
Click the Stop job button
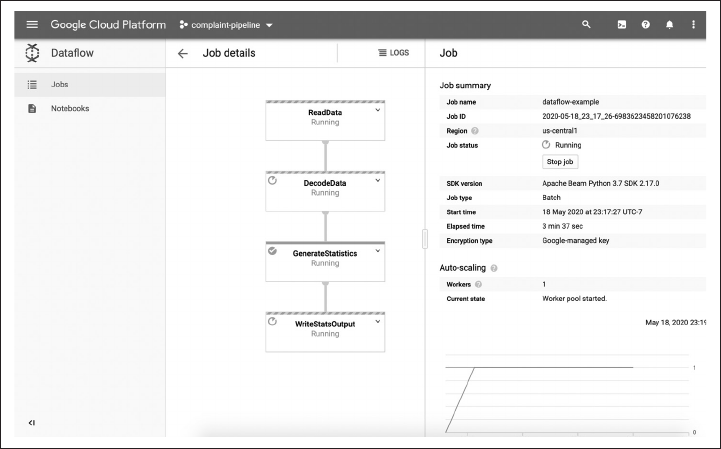click(x=560, y=161)
